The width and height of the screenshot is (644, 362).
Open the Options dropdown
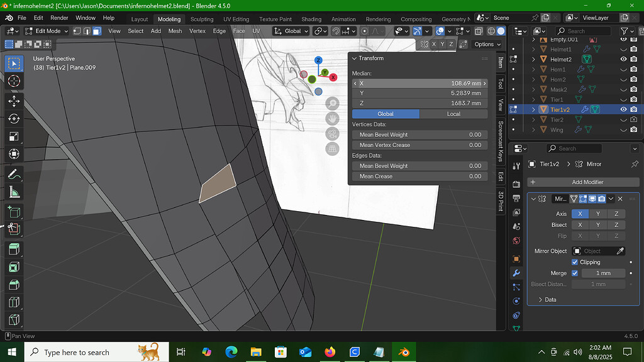pyautogui.click(x=487, y=45)
